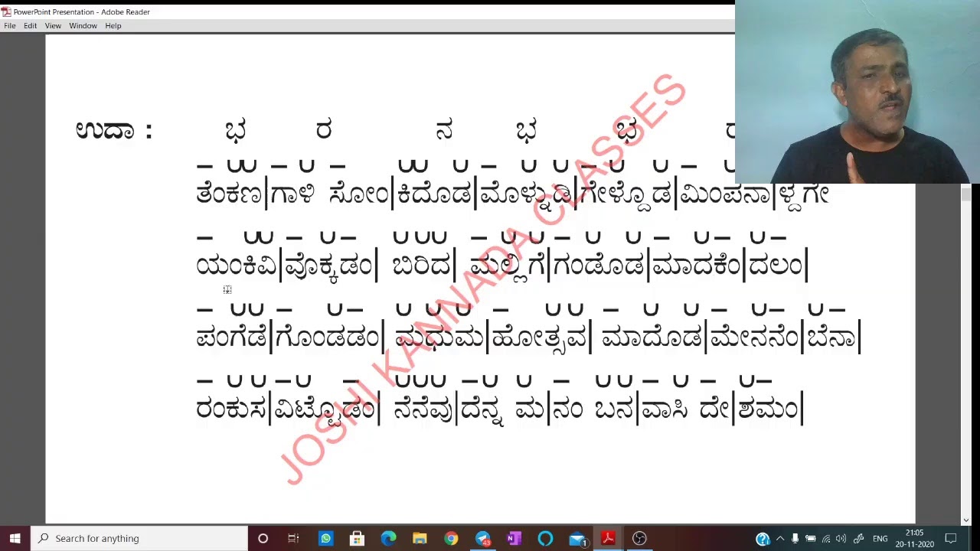Open the Help menu
This screenshot has width=980, height=551.
point(113,25)
